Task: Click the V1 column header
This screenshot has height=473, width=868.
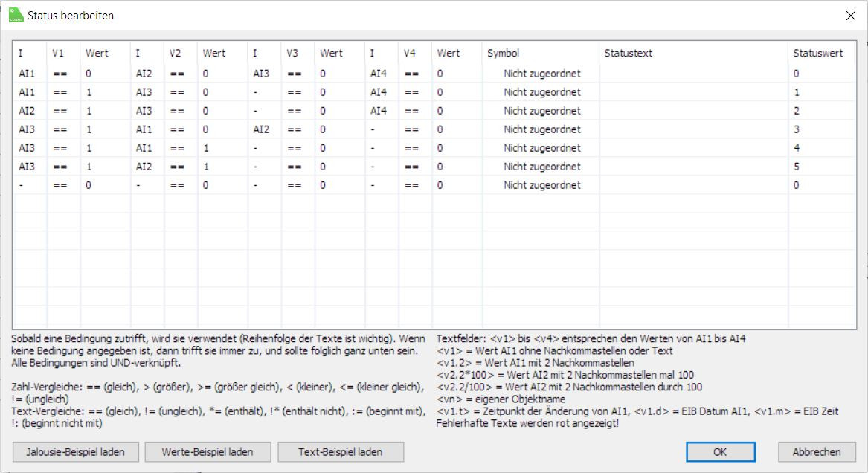Action: point(64,53)
